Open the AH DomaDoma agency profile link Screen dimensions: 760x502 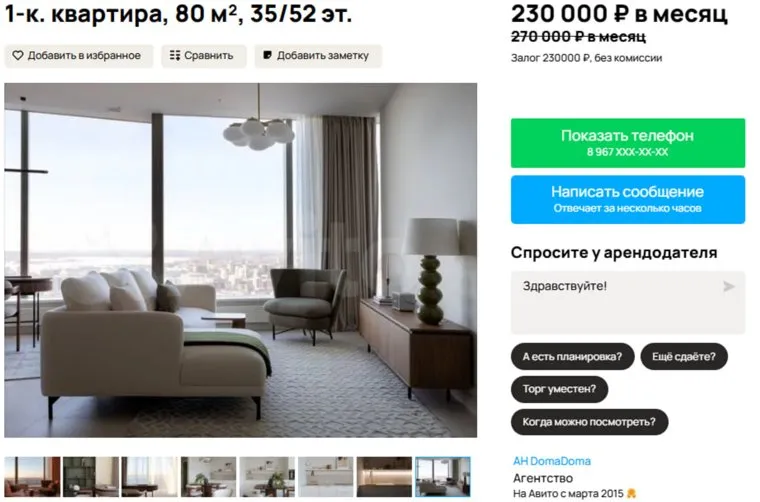pyautogui.click(x=552, y=461)
